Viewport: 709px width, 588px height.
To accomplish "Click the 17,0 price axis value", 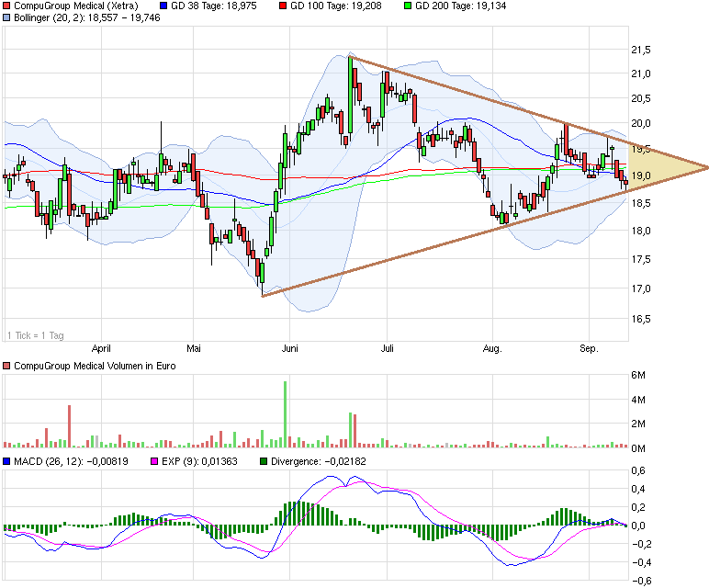I will [641, 288].
